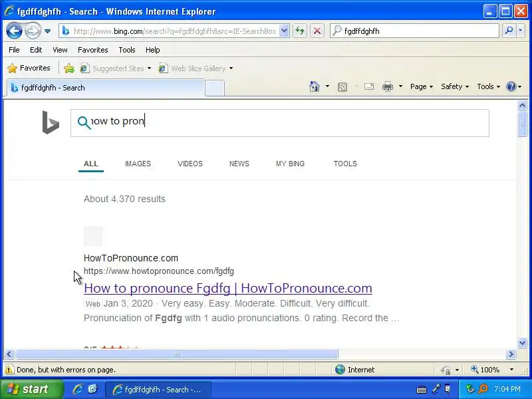Open the search provider dropdown arrow
Image resolution: width=532 pixels, height=399 pixels.
(521, 31)
